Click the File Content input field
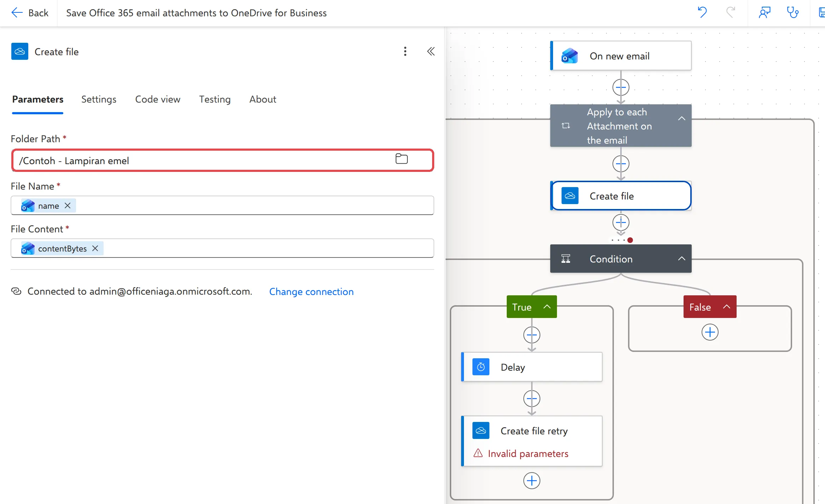 pos(222,248)
